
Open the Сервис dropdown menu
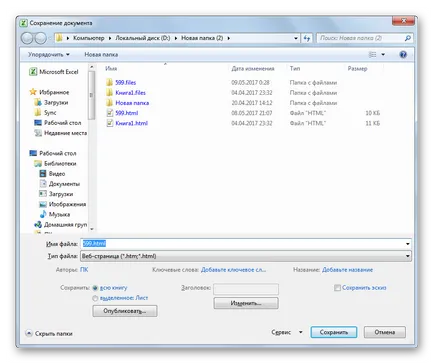[x=287, y=332]
